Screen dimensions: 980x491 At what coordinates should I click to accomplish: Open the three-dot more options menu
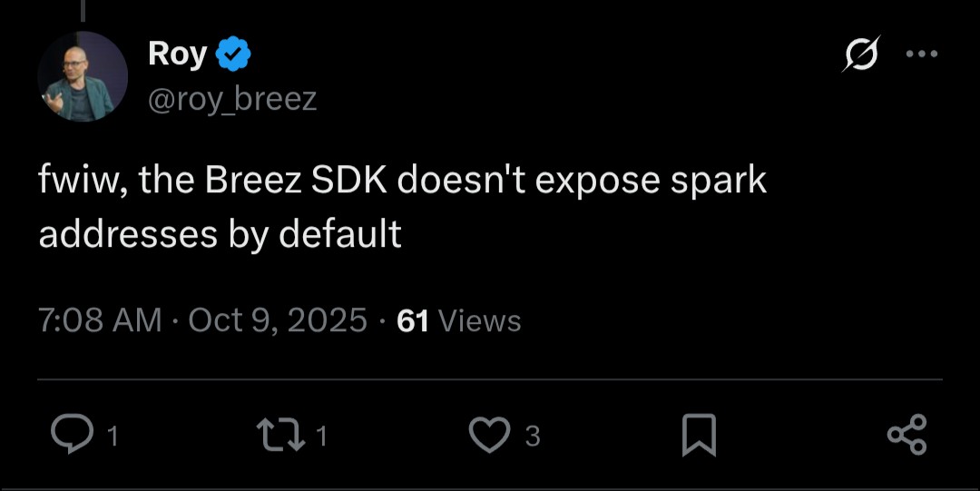coord(922,54)
